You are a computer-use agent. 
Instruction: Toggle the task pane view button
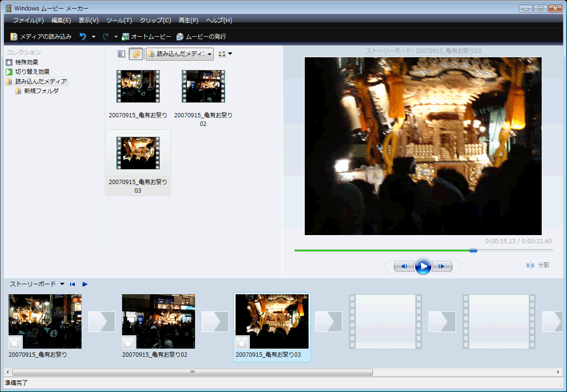122,54
